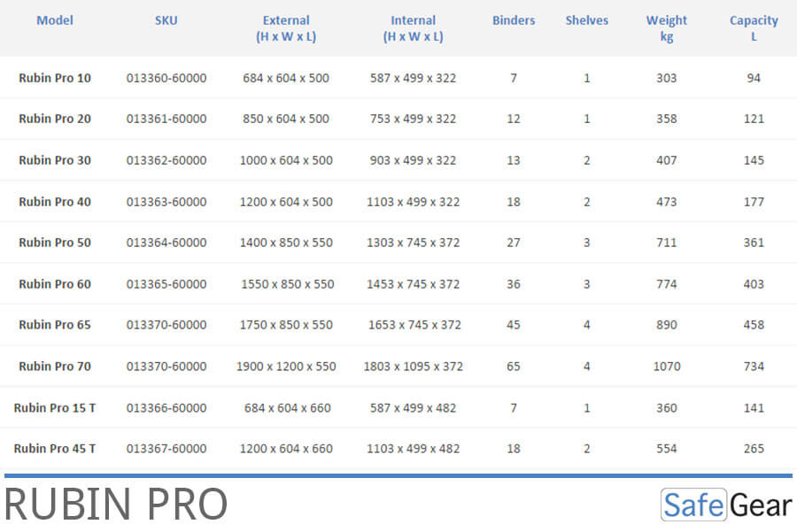Click external size 1000 x 604 x 500
797x532 pixels.
point(286,160)
